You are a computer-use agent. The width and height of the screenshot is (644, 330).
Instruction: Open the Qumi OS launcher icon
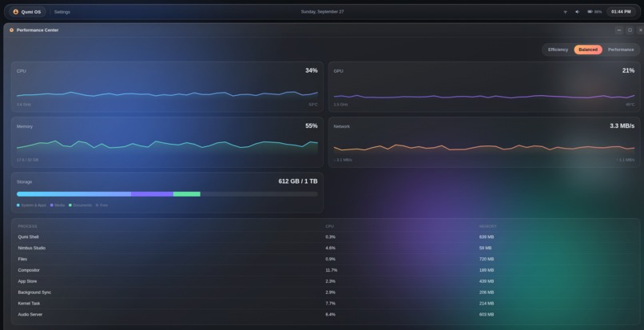(16, 12)
